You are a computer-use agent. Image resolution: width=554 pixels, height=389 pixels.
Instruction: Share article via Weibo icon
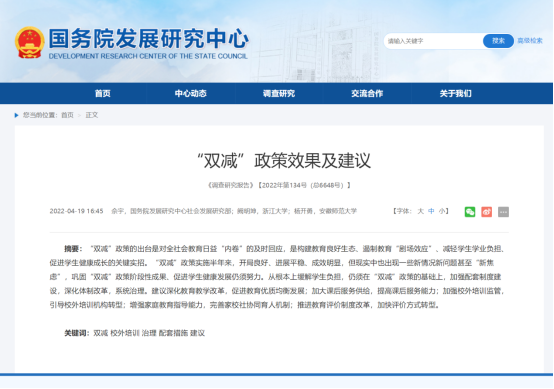pos(487,212)
